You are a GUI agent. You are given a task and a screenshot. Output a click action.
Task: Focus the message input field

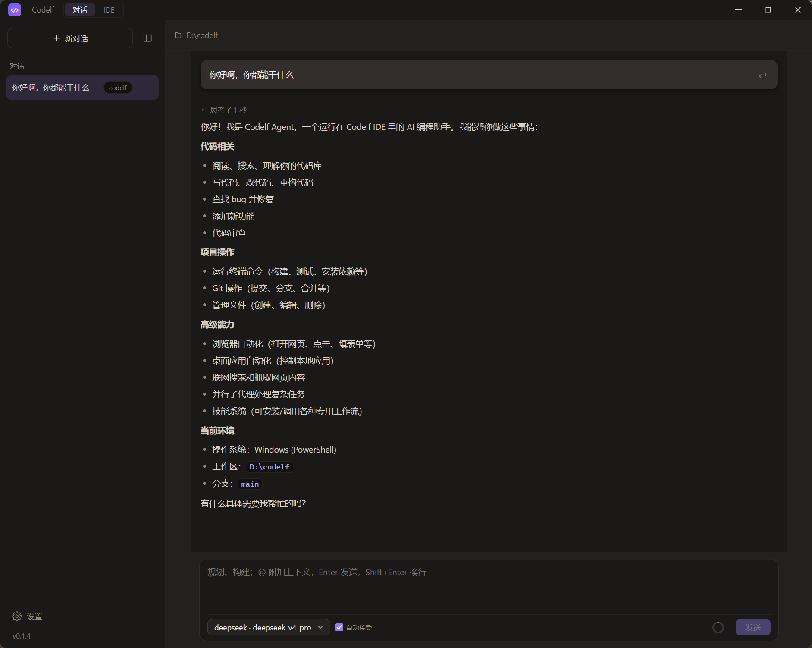click(489, 587)
